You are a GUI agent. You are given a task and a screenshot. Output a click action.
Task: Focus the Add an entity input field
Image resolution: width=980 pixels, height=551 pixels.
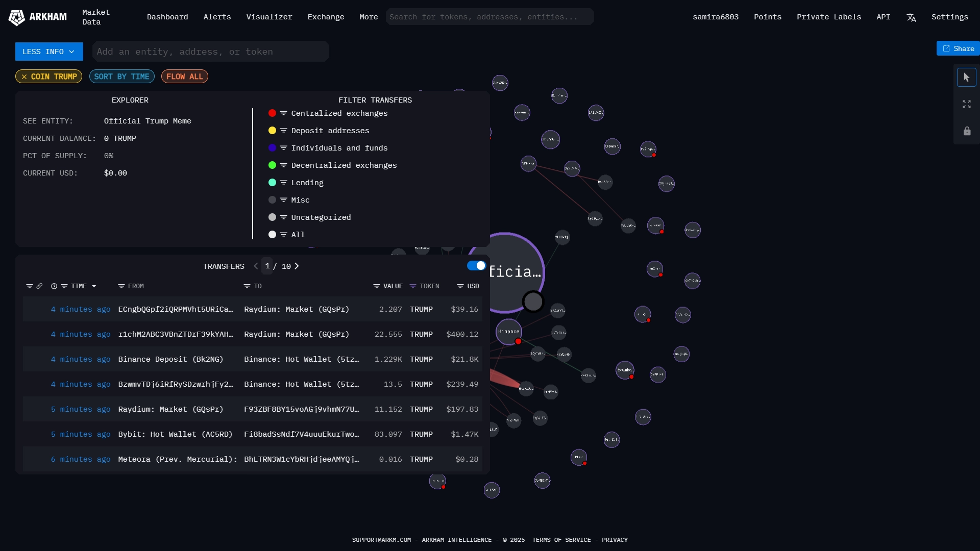tap(211, 52)
